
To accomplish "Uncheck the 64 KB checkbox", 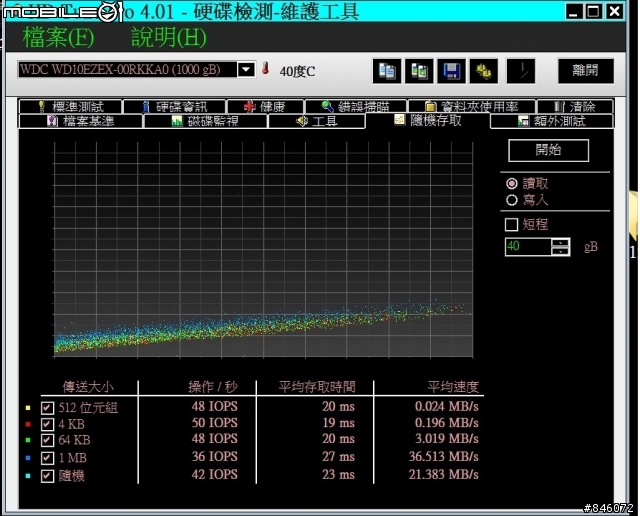I will click(x=47, y=440).
